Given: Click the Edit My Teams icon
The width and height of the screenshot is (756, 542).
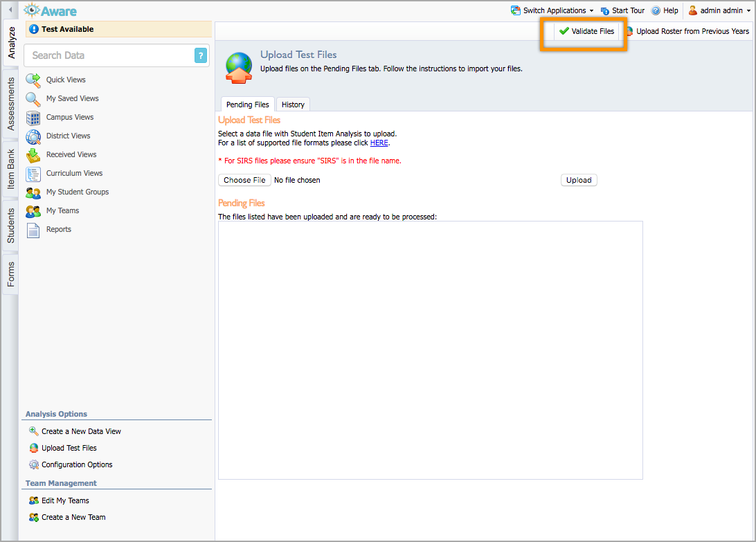Looking at the screenshot, I should [x=34, y=500].
